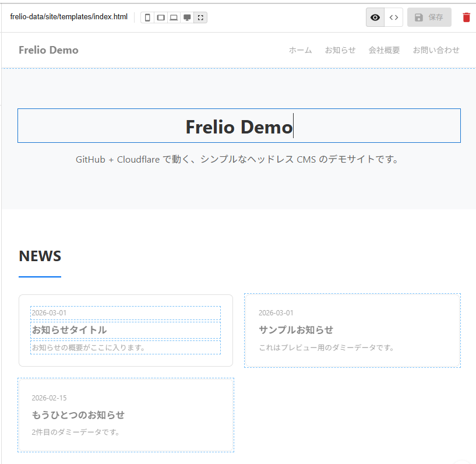Click inside the Frelio Demo heading edit field
The height and width of the screenshot is (464, 476).
(x=239, y=125)
